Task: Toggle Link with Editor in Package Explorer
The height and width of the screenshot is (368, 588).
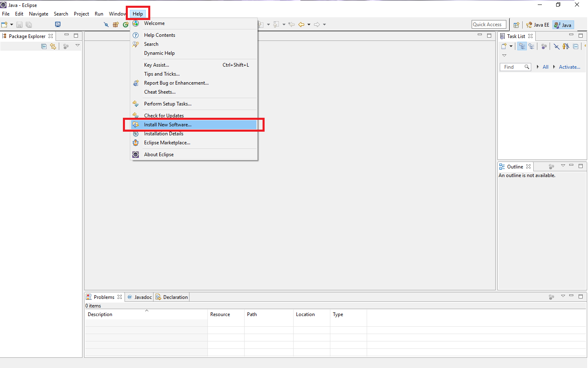Action: coord(53,46)
